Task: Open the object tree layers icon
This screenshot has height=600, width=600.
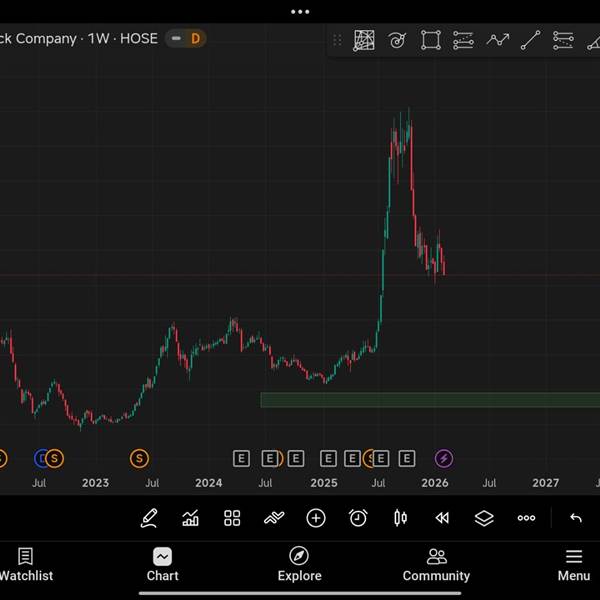Action: pos(484,518)
